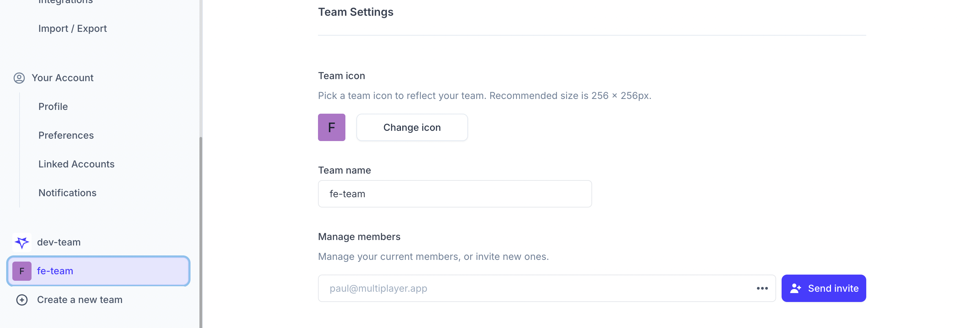Viewport: 980px width, 328px height.
Task: Click the purple F icon beside fe-team
Action: 22,271
